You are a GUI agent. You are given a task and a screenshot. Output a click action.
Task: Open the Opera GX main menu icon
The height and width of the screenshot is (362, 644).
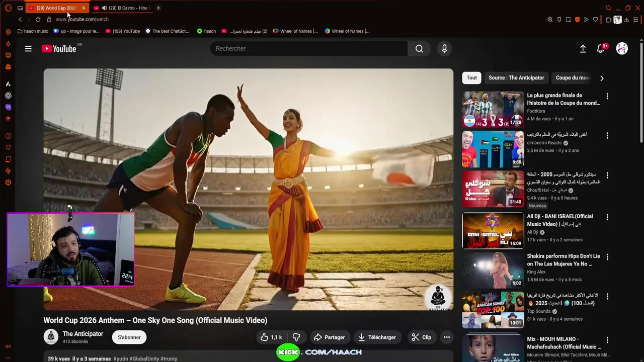click(x=8, y=8)
